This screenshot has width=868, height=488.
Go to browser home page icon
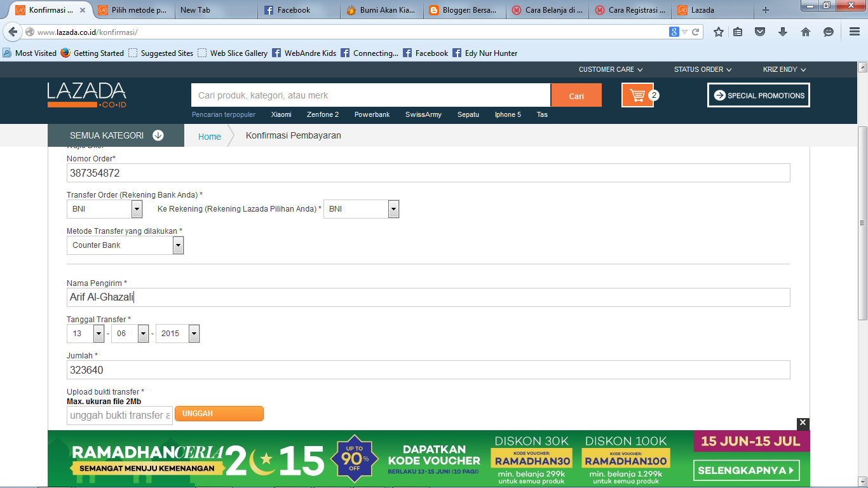coord(806,32)
